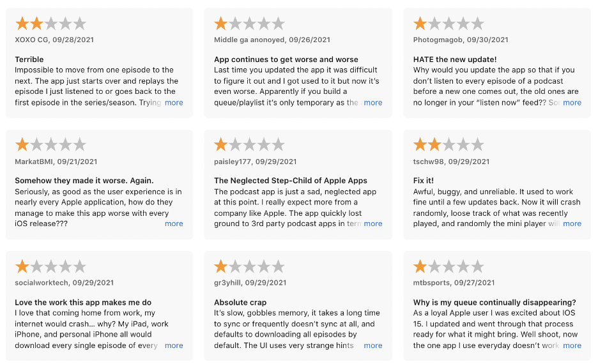Expand the "Fix it!" review text

point(572,224)
